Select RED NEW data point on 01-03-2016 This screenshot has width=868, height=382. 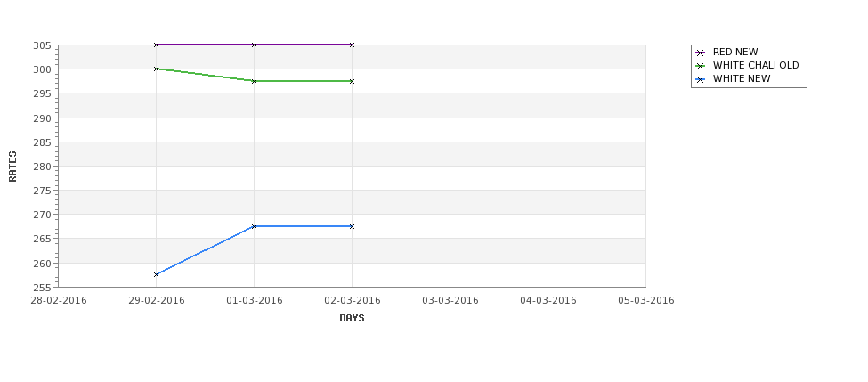click(x=254, y=45)
